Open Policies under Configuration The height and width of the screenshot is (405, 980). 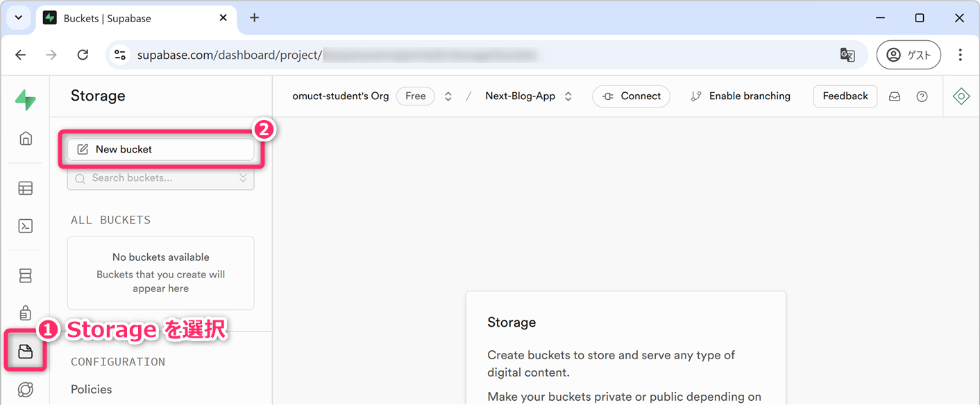[92, 389]
